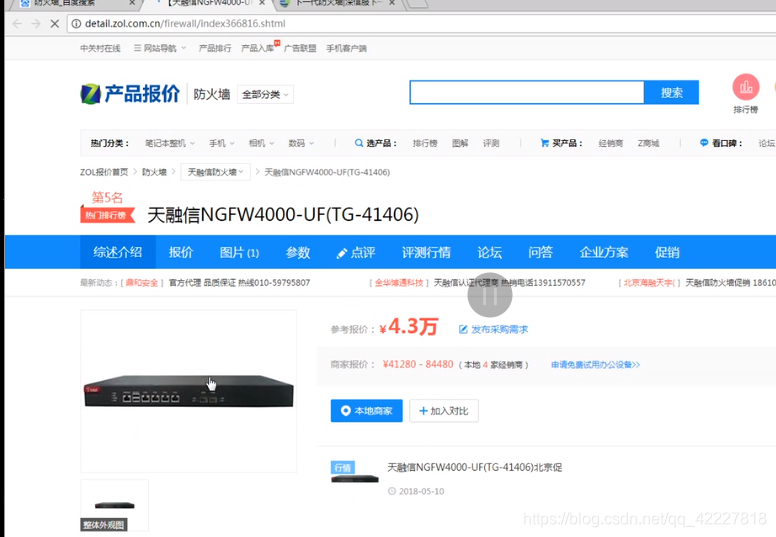Screen dimensions: 776x537
Task: Open 天融信防火墙 breadcrumb dropdown
Action: (215, 172)
